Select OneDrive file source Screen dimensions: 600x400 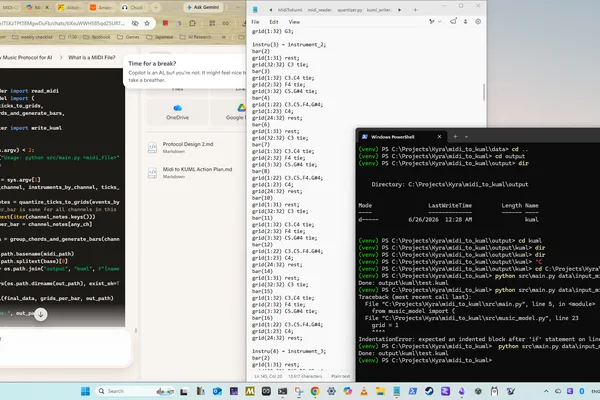tap(177, 112)
